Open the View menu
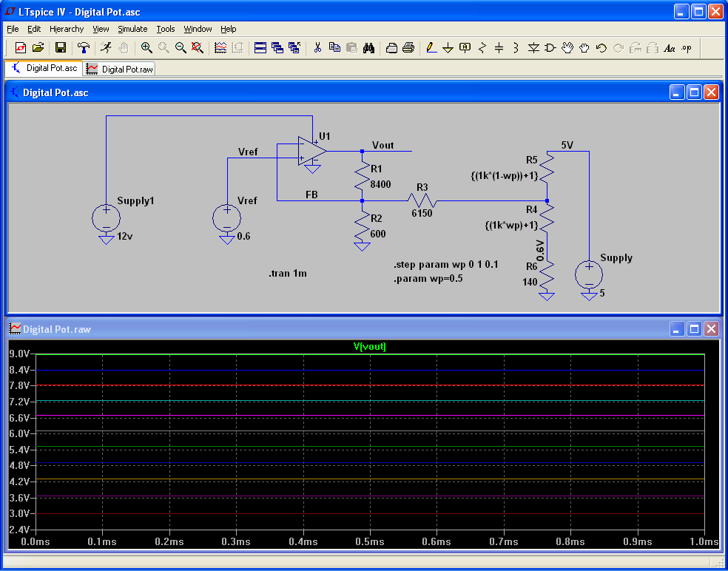The width and height of the screenshot is (728, 571). tap(101, 29)
